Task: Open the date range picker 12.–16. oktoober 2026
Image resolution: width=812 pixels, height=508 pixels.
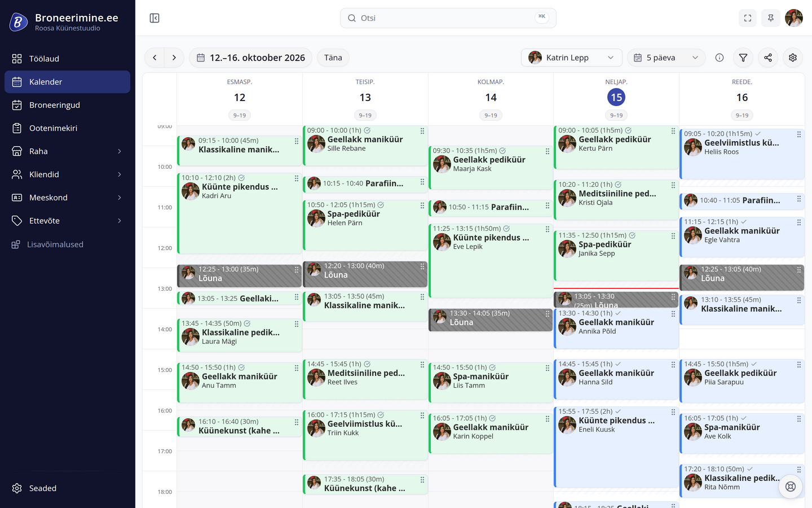Action: point(250,58)
